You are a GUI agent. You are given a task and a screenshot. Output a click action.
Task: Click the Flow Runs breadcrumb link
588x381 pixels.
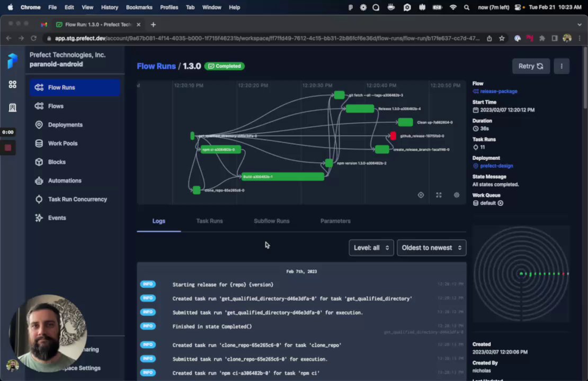(156, 66)
